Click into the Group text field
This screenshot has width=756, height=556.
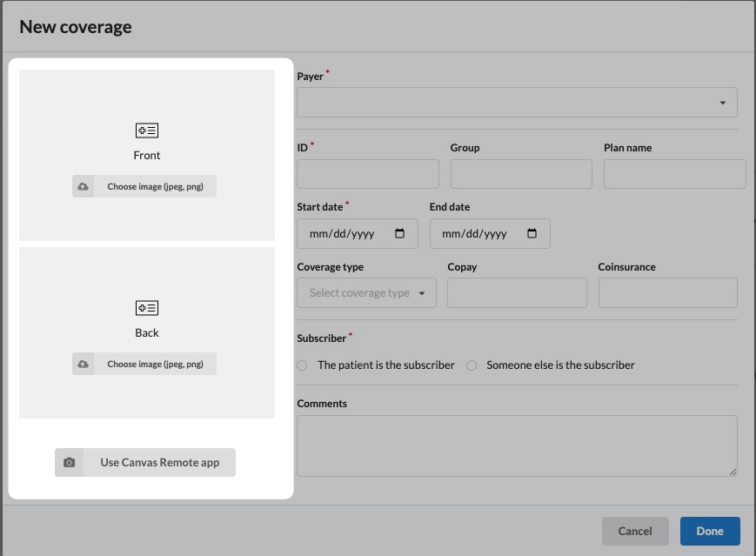tap(521, 174)
